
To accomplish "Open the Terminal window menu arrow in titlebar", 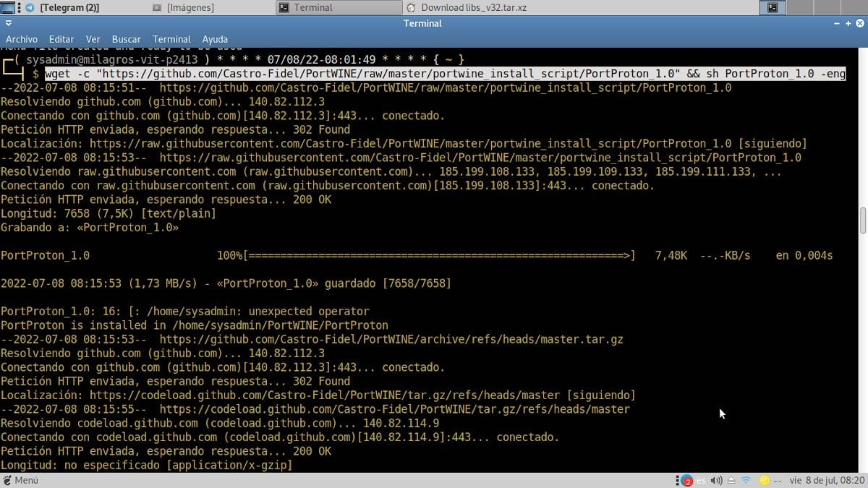I will click(x=7, y=23).
